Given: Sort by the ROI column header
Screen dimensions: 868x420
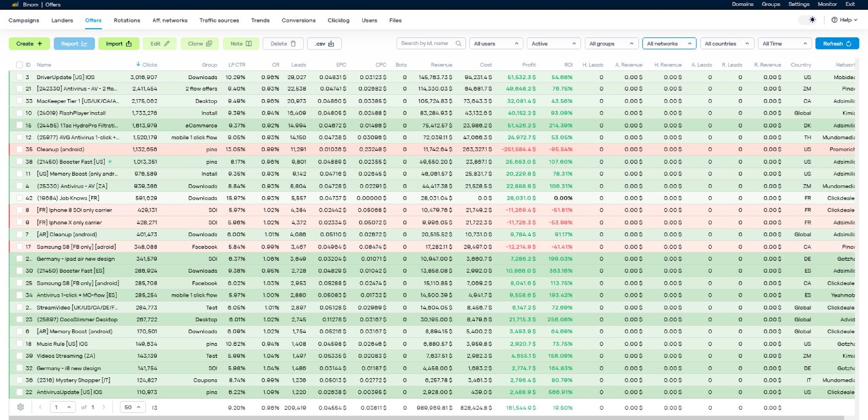Looking at the screenshot, I should tap(568, 65).
